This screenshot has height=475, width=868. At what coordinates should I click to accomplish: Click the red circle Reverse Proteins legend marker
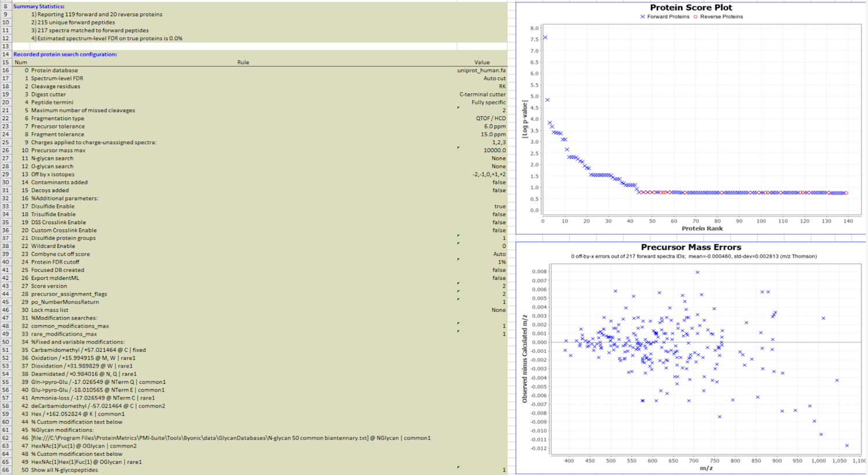(x=696, y=17)
